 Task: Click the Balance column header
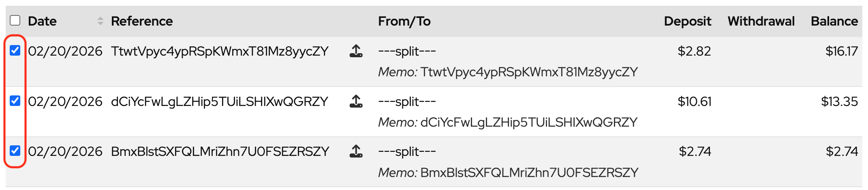coord(834,21)
